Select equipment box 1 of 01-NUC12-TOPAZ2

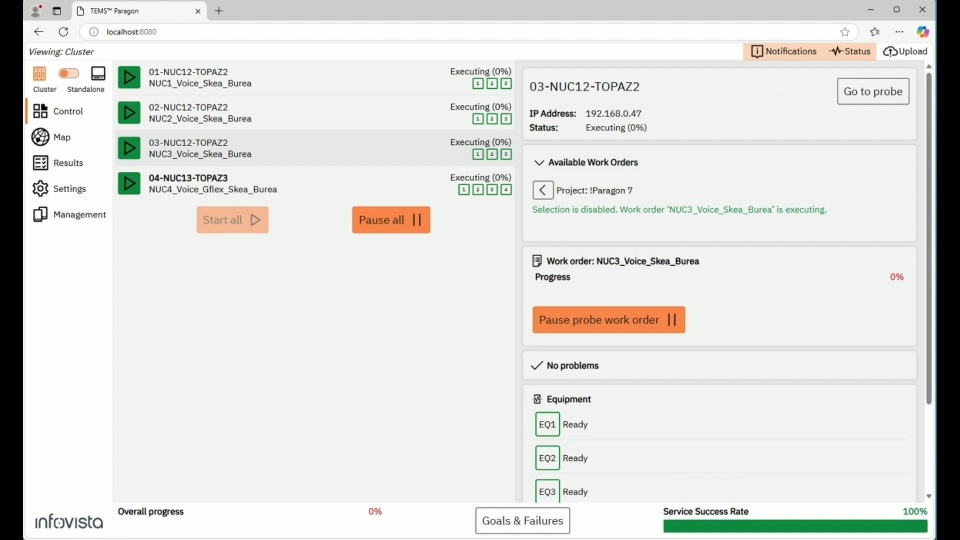tap(478, 83)
